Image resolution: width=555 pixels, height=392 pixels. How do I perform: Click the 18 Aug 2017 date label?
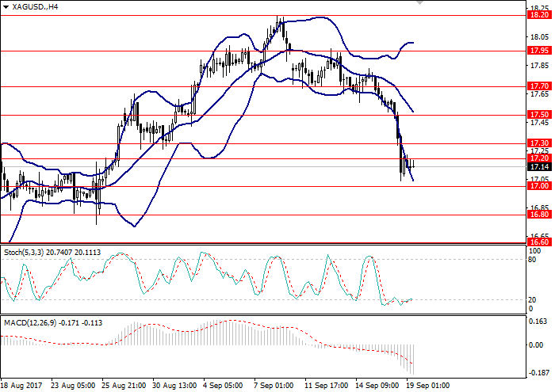coord(22,386)
